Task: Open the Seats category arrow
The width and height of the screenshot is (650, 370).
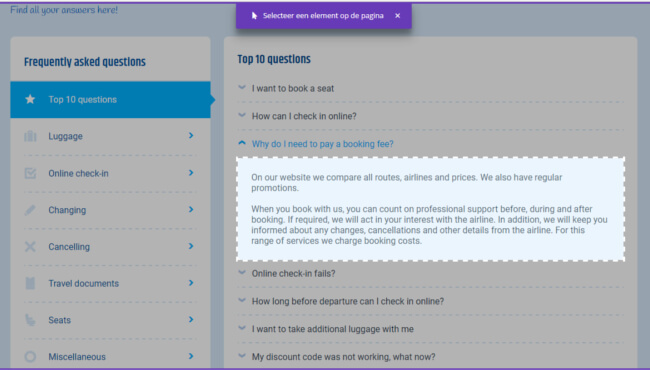Action: point(191,319)
